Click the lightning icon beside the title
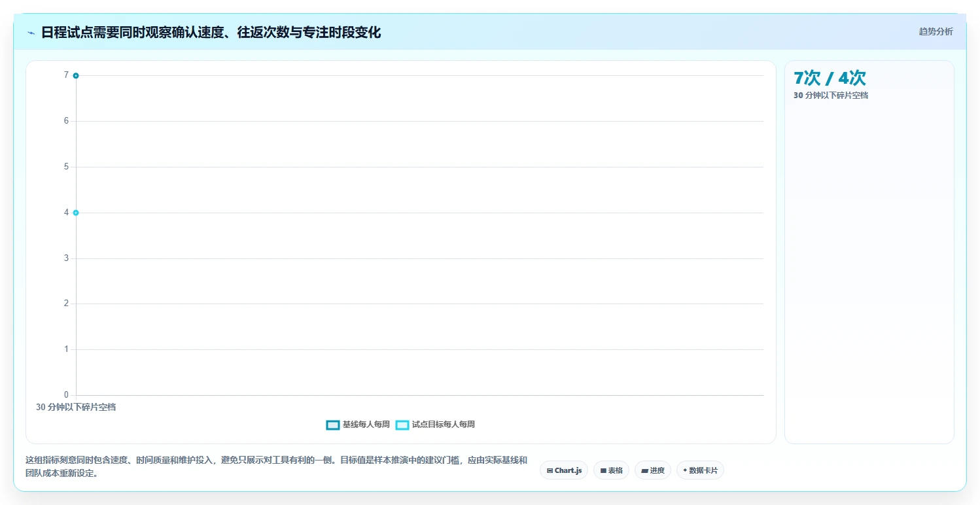The image size is (980, 505). (31, 33)
